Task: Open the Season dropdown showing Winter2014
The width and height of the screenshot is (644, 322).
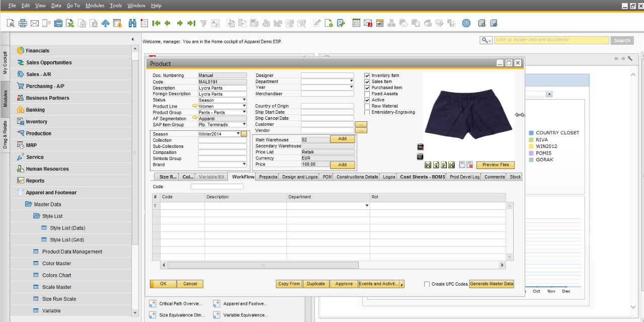Action: coord(238,134)
